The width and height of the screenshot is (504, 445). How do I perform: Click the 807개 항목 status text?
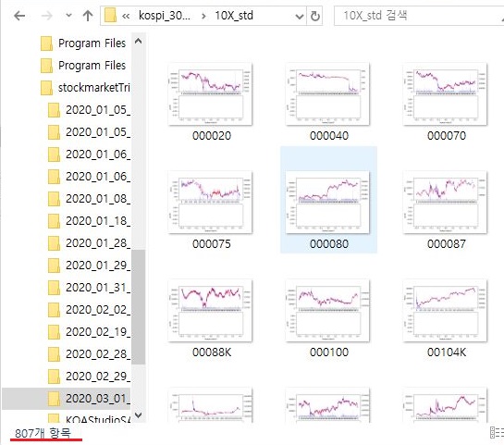coord(43,433)
